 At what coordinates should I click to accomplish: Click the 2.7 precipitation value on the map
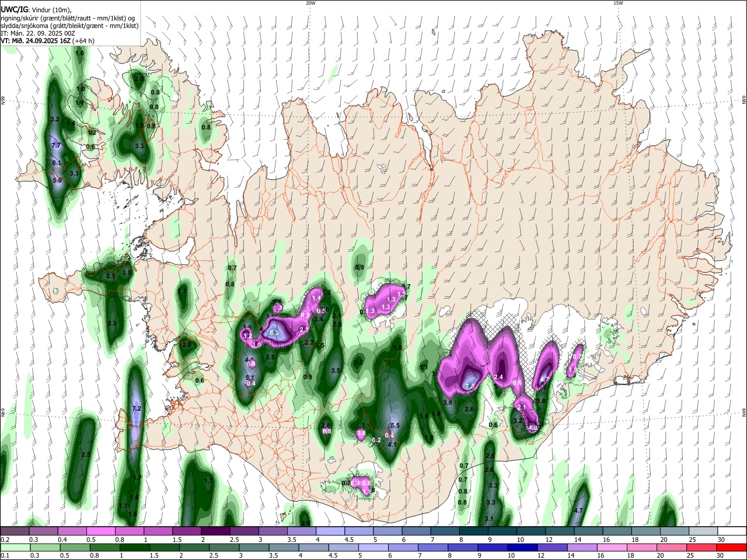pos(309,342)
